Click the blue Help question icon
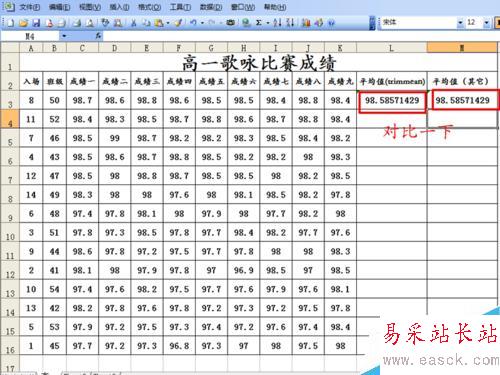Image resolution: width=500 pixels, height=375 pixels. (331, 23)
